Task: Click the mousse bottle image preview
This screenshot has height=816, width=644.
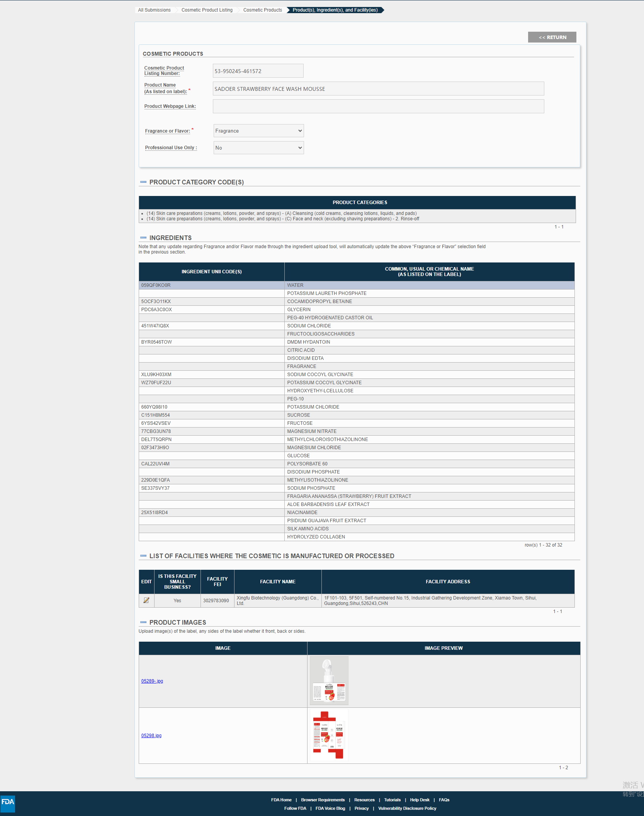Action: [329, 681]
